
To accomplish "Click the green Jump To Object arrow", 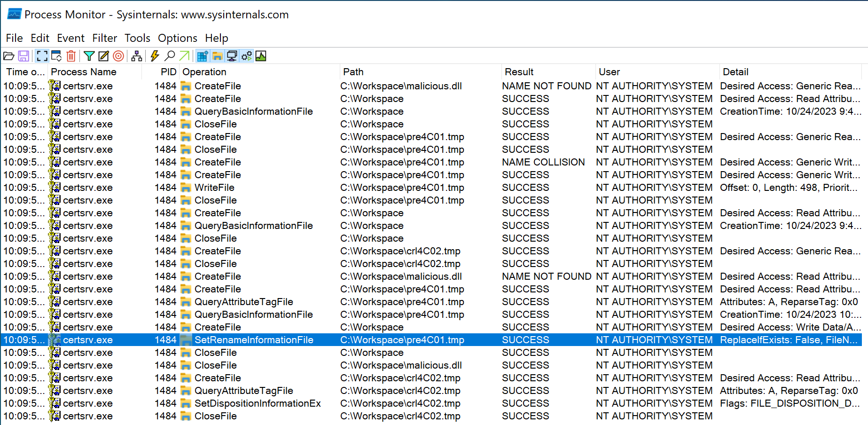I will [x=185, y=56].
